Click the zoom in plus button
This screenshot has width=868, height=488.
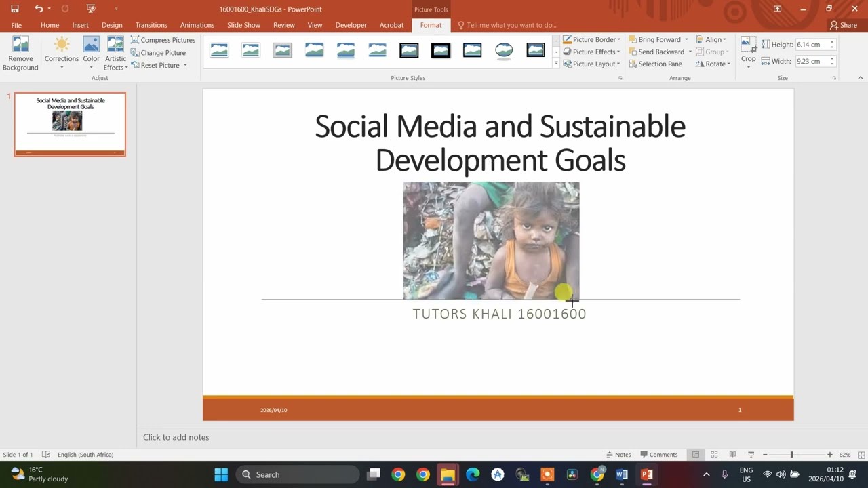(829, 455)
